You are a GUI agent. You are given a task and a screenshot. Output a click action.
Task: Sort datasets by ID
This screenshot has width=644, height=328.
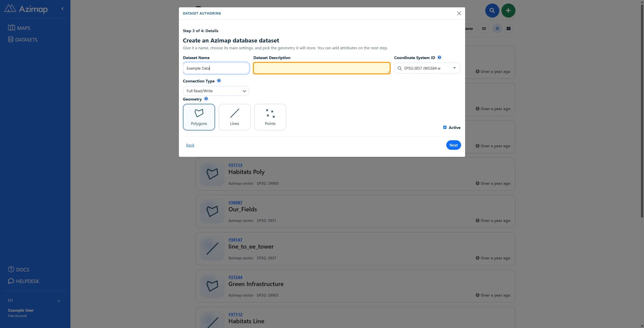484,28
